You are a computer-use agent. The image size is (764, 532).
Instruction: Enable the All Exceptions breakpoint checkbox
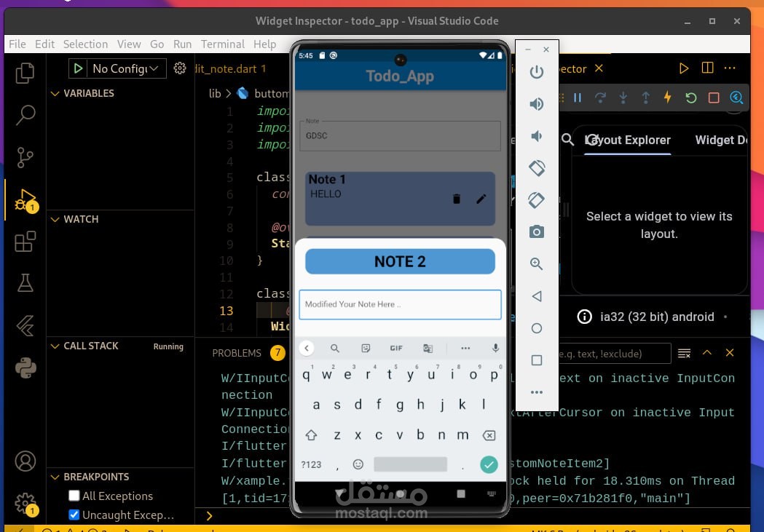(x=74, y=496)
